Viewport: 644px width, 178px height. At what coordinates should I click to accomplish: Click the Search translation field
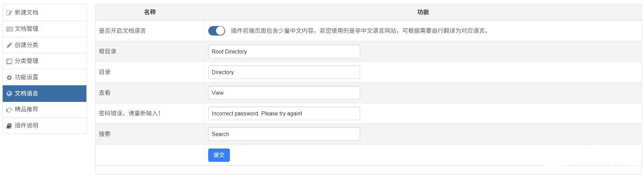pos(284,134)
